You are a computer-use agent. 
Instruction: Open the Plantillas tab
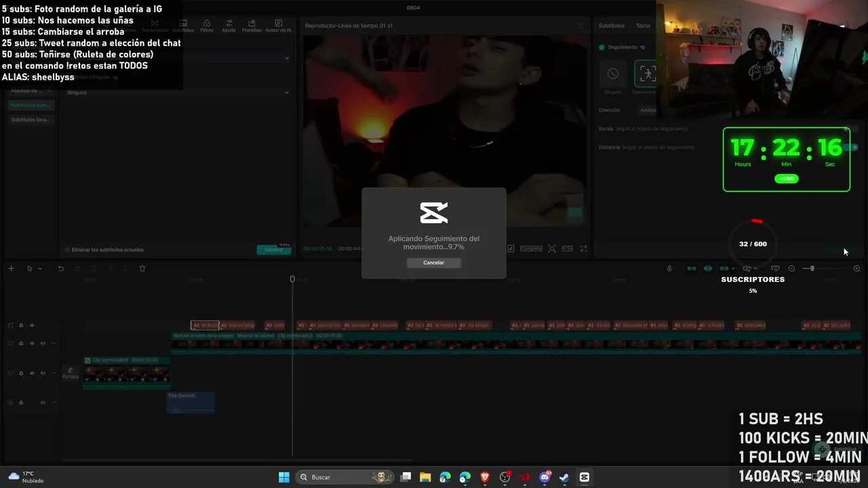[252, 26]
